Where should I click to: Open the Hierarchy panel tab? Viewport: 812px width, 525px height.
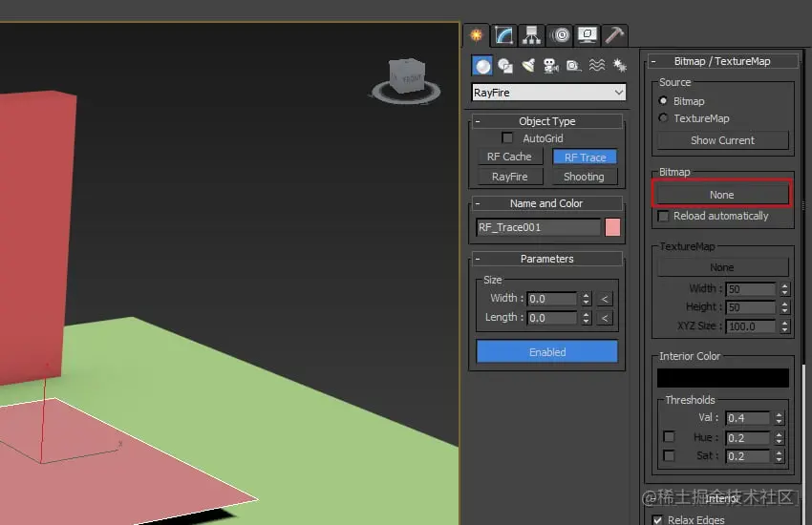point(532,35)
